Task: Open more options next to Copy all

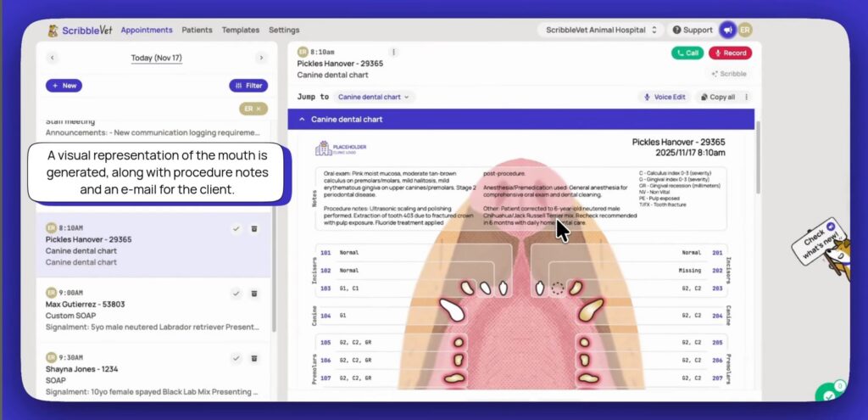Action: coord(746,97)
